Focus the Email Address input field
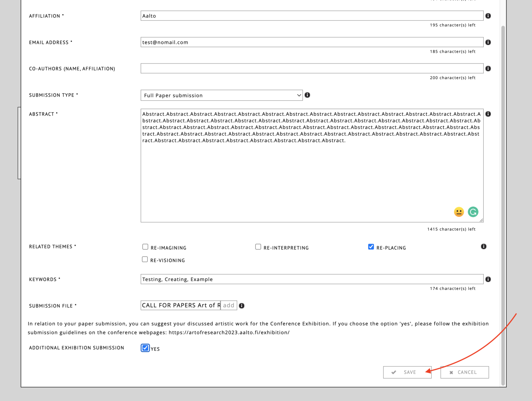Image resolution: width=532 pixels, height=401 pixels. pos(312,42)
